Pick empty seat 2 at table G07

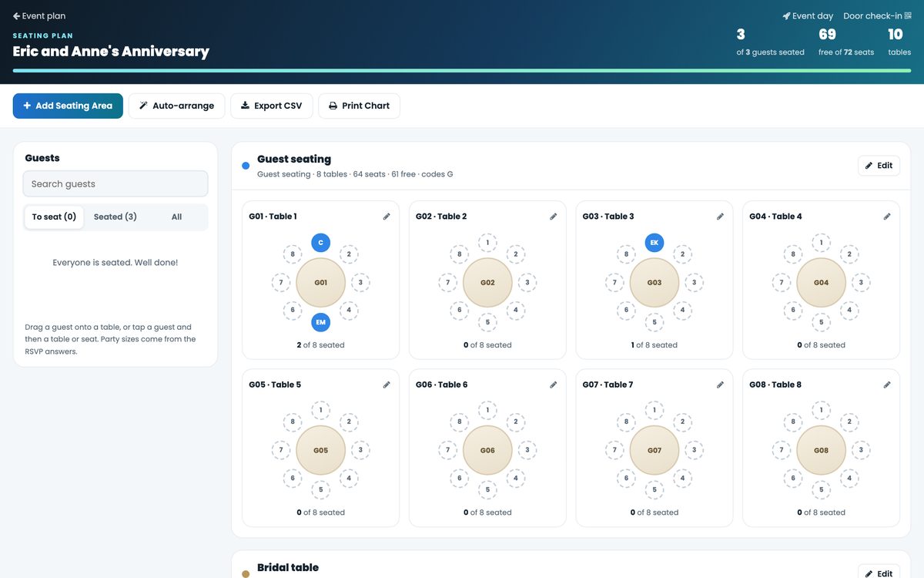coord(682,422)
